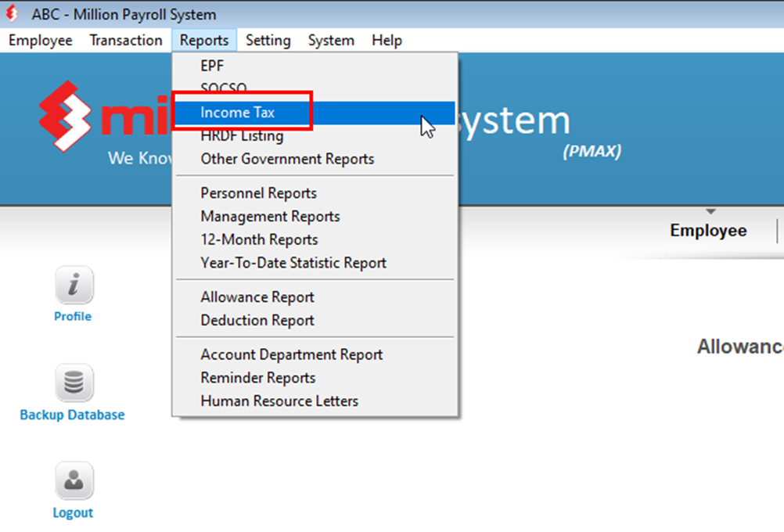784x532 pixels.
Task: Select Management Reports entry
Action: (x=315, y=217)
